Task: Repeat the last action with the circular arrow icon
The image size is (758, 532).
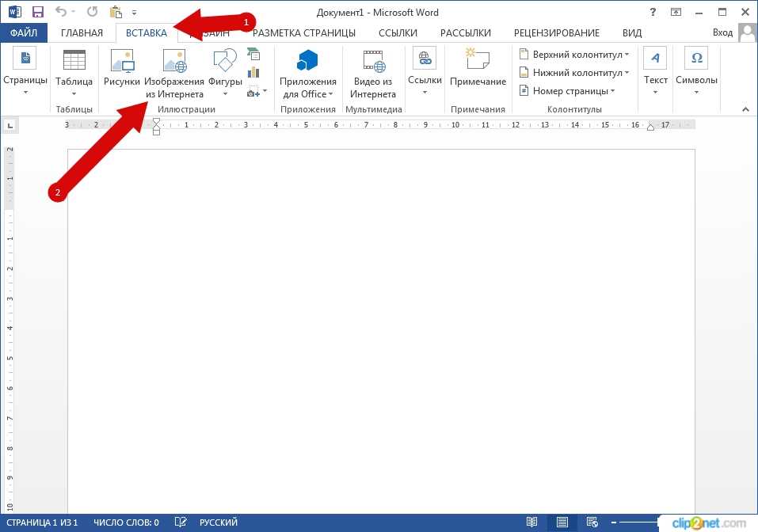Action: 93,11
